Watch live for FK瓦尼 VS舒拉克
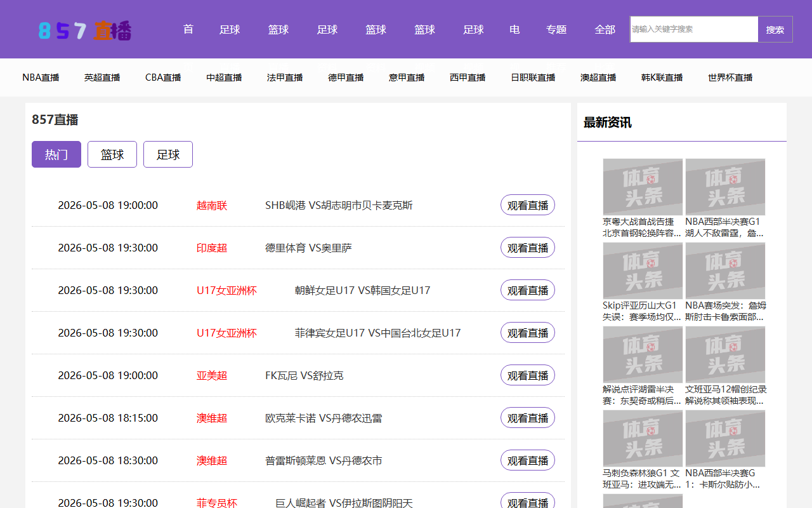This screenshot has height=508, width=812. (x=528, y=375)
